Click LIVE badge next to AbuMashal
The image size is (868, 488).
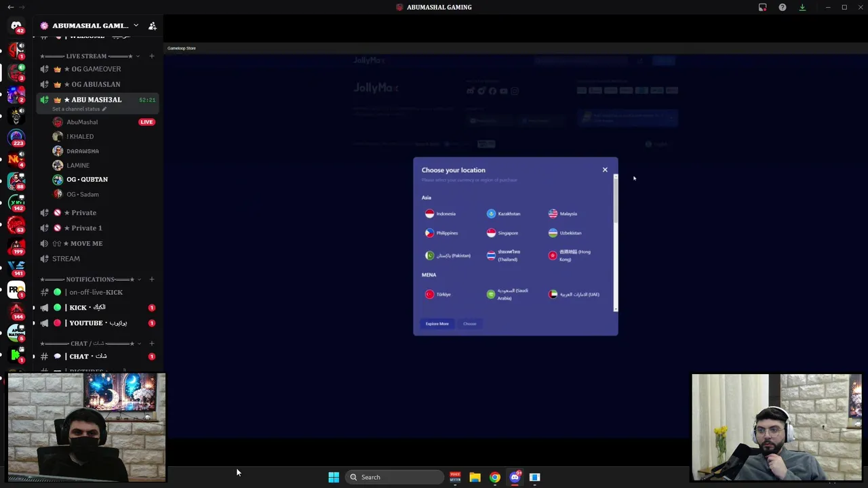coord(146,122)
